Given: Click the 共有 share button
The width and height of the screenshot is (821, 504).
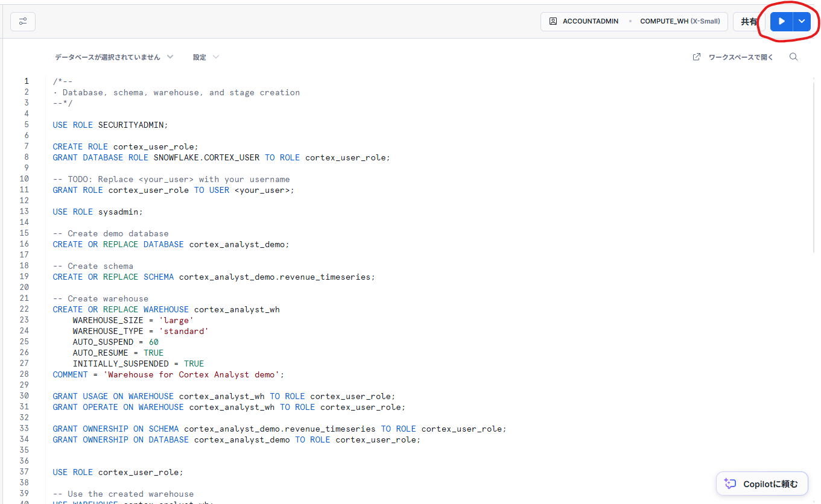Looking at the screenshot, I should [x=749, y=22].
